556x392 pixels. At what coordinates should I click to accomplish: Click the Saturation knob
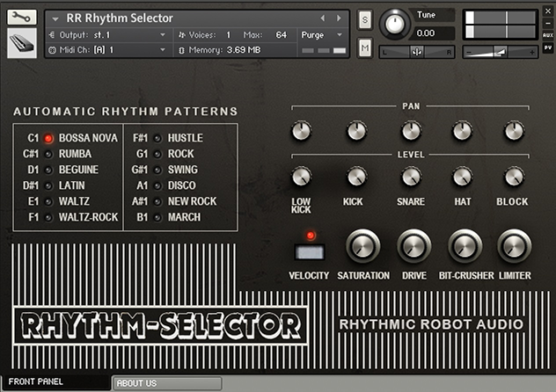pos(363,247)
